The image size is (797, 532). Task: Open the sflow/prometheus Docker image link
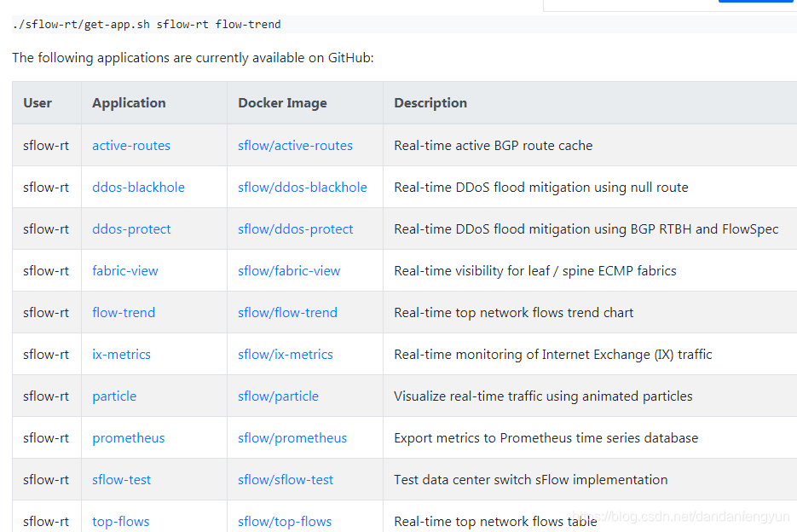292,437
